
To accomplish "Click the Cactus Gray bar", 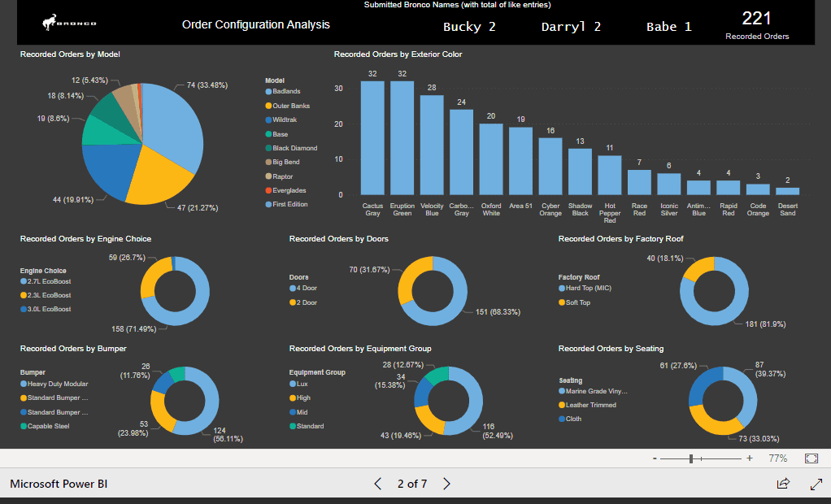I will [x=372, y=138].
